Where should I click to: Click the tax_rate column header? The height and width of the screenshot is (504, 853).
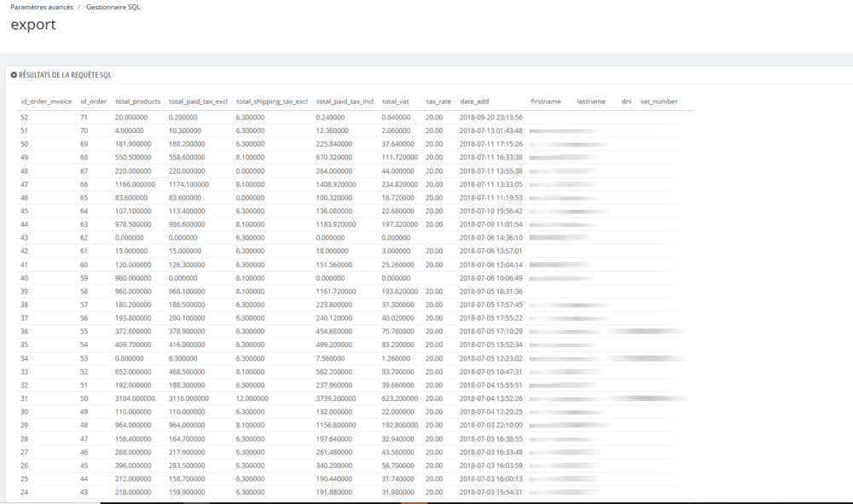point(438,101)
